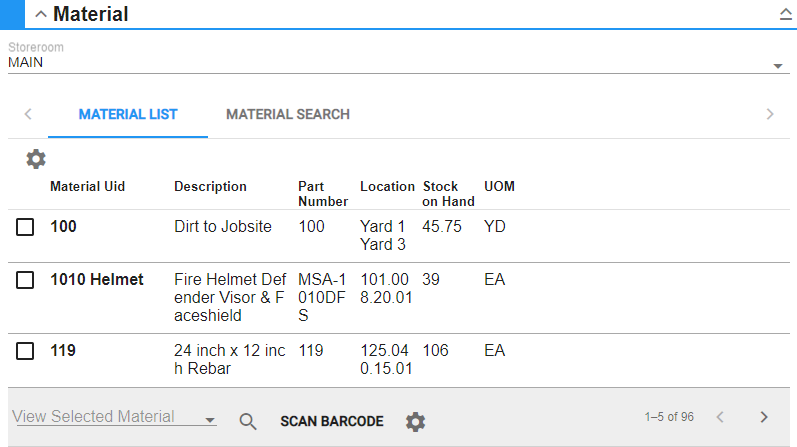Select the 1010 Helmet row checkbox
Image resolution: width=797 pixels, height=447 pixels.
pyautogui.click(x=25, y=280)
